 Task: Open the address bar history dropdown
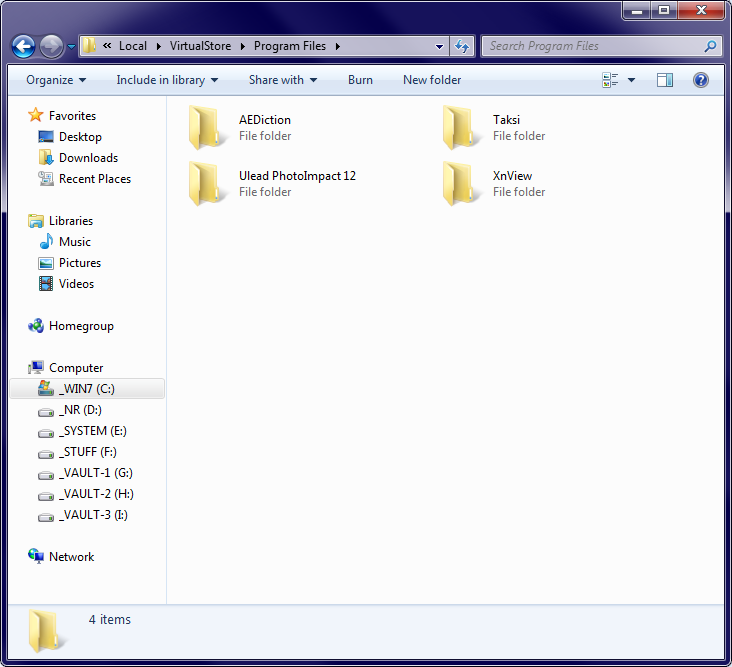tap(439, 46)
